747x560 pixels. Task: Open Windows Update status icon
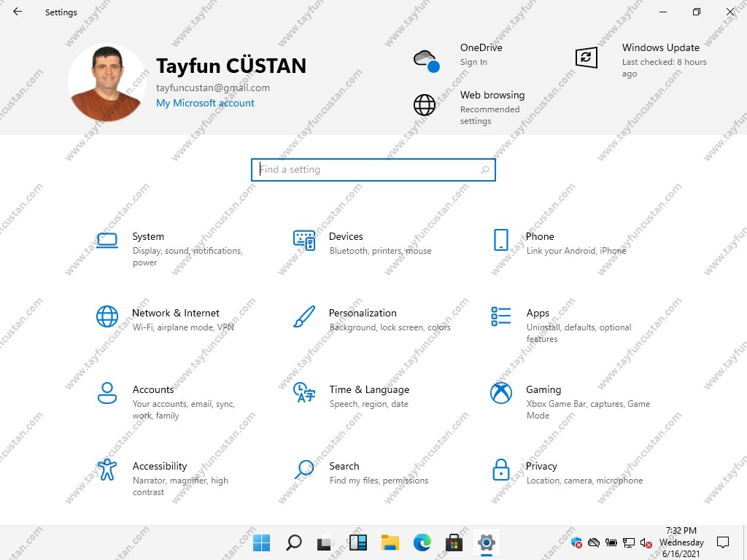pyautogui.click(x=586, y=58)
